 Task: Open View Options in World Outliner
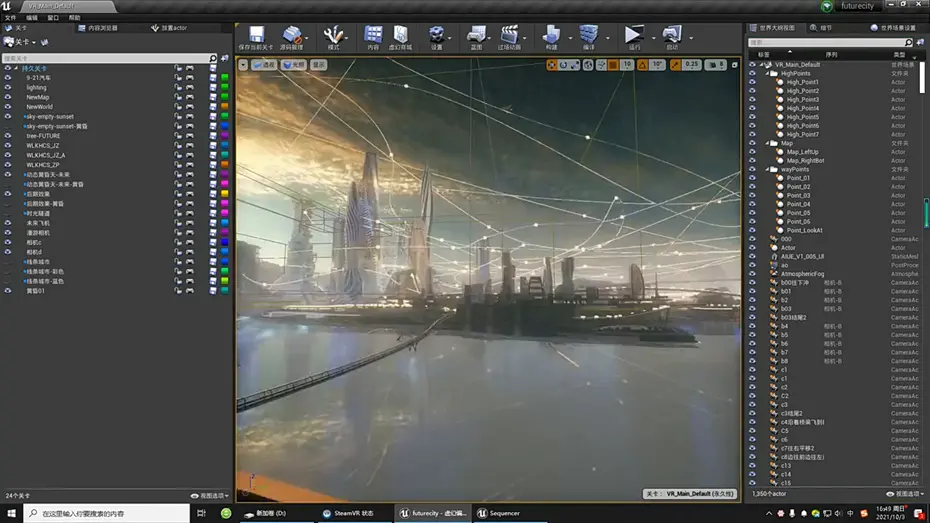pos(906,494)
